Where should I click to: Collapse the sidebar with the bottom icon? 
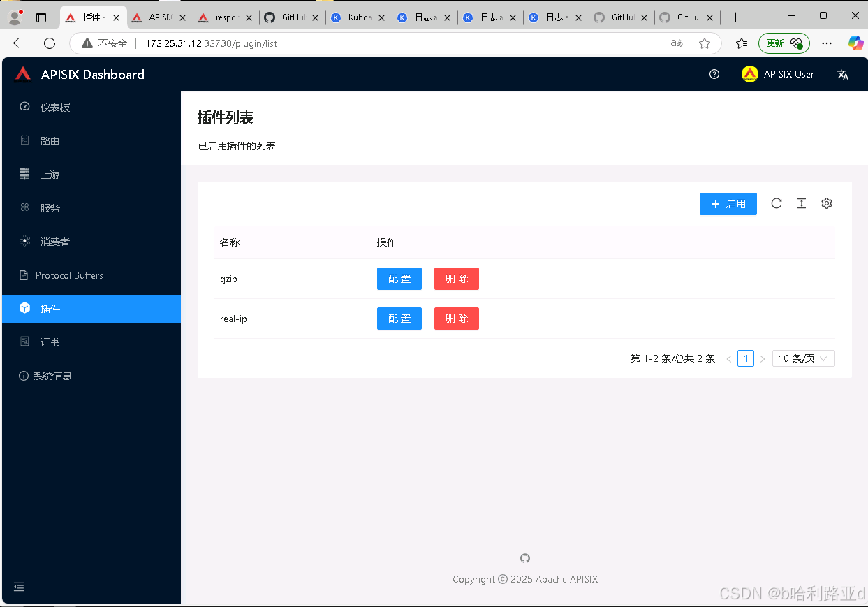[x=19, y=587]
